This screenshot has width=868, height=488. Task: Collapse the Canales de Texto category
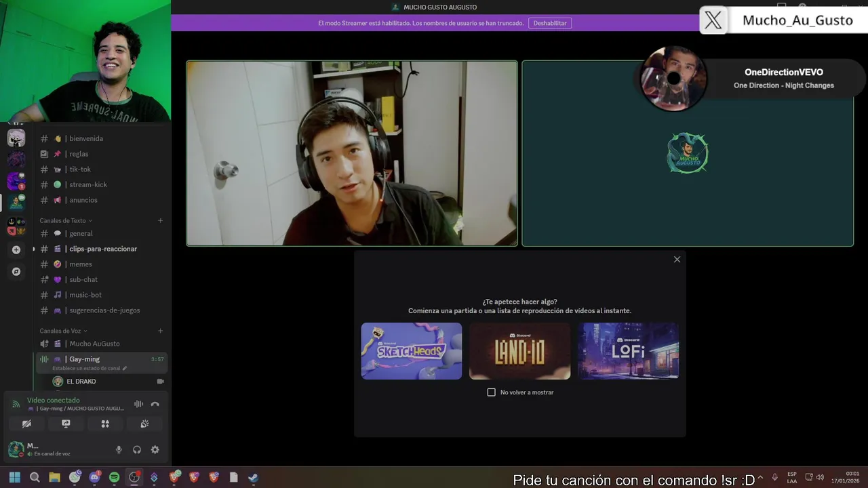click(66, 220)
